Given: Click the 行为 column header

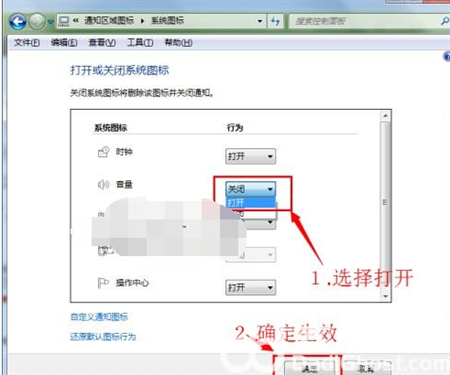Looking at the screenshot, I should [235, 128].
